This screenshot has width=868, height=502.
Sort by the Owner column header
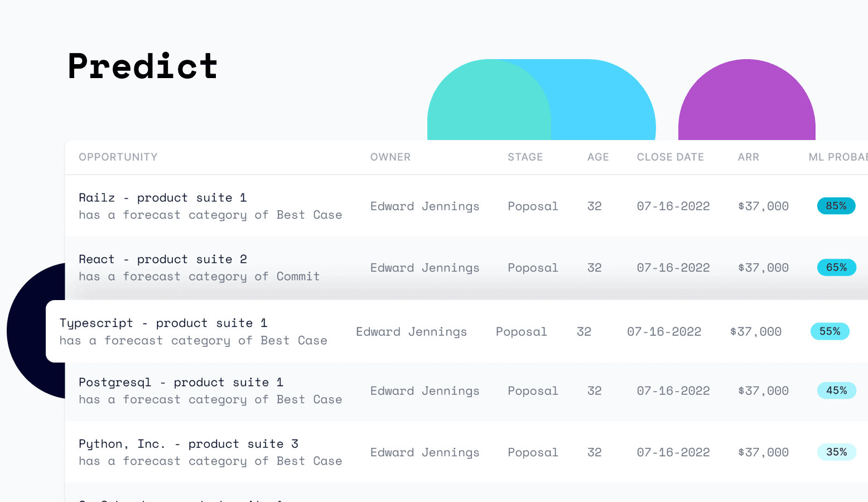[x=390, y=157]
